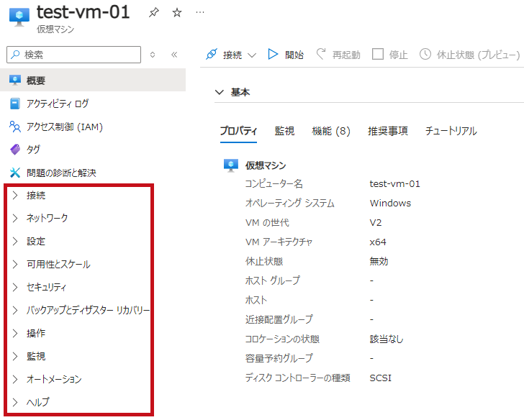Mark test-vm-01 as favorite star
Viewport: 524px width, 420px height.
click(x=177, y=13)
